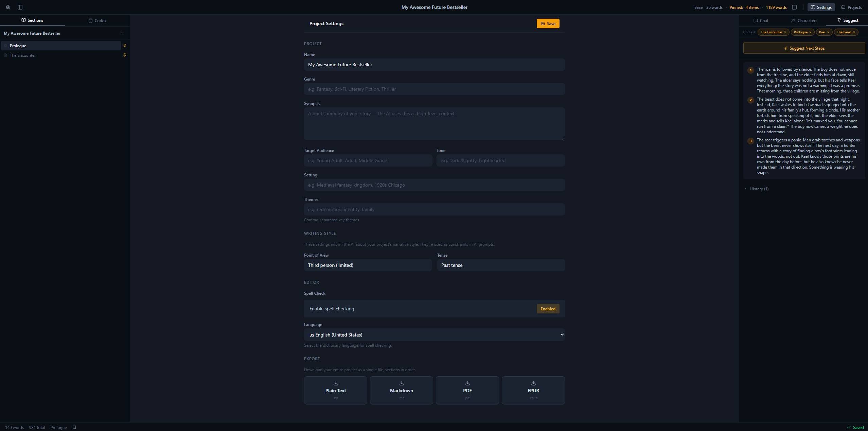The height and width of the screenshot is (431, 868).
Task: Open the Characters tab
Action: 804,20
